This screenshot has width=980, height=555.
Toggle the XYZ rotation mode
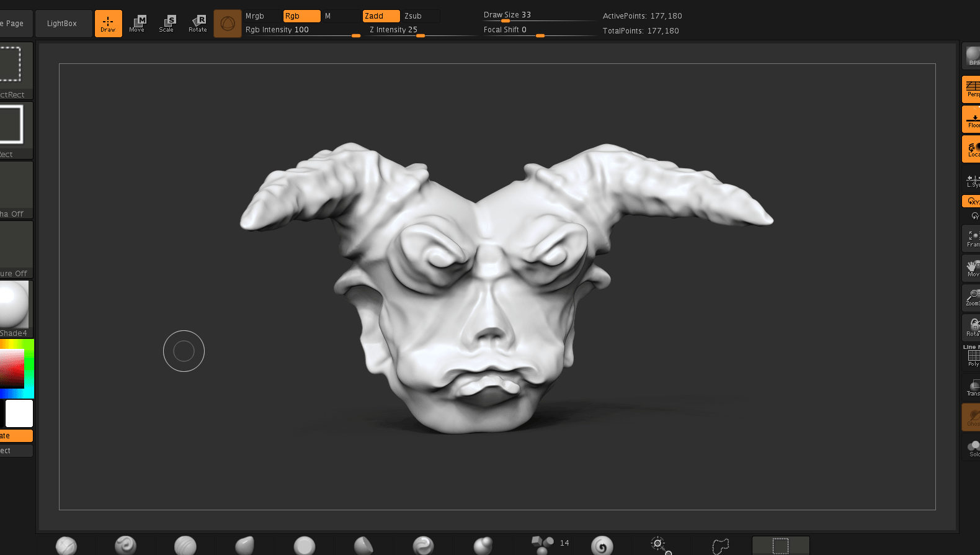tap(972, 201)
